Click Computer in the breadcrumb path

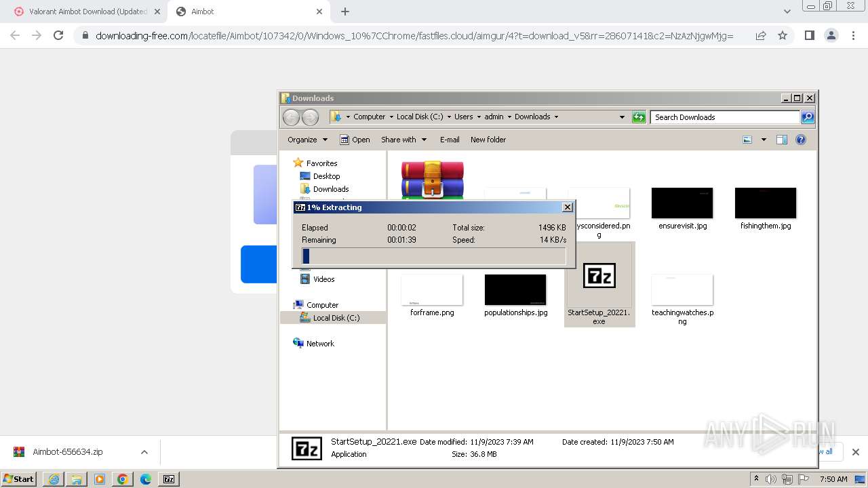pyautogui.click(x=370, y=117)
